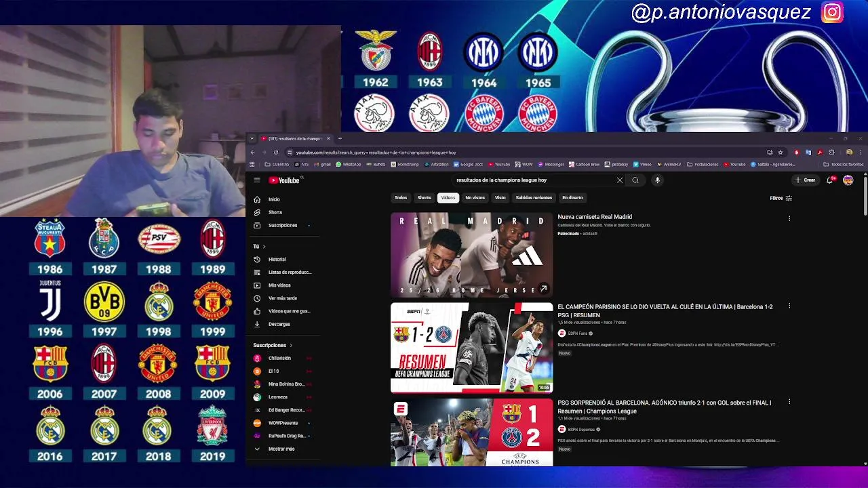Open Ver más tarde in sidebar
The image size is (868, 488).
tap(282, 298)
